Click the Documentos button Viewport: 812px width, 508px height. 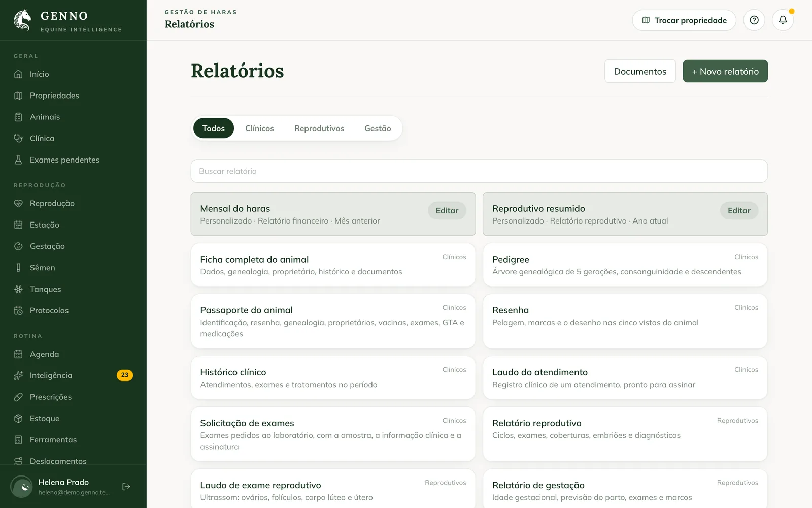tap(640, 71)
